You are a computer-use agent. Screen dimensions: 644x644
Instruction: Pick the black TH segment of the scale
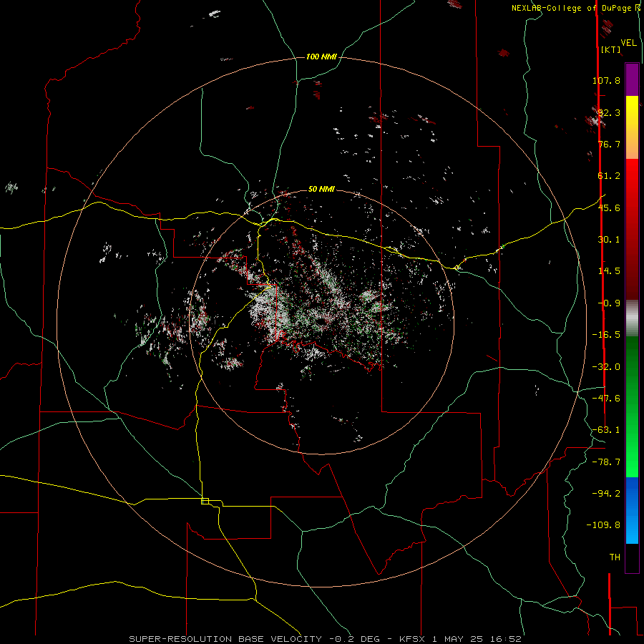click(x=632, y=557)
